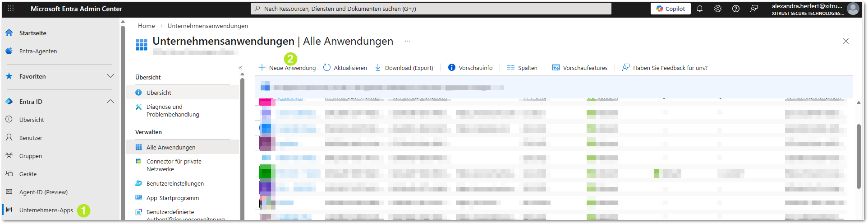Click Aktualisieren refresh button

click(x=345, y=68)
